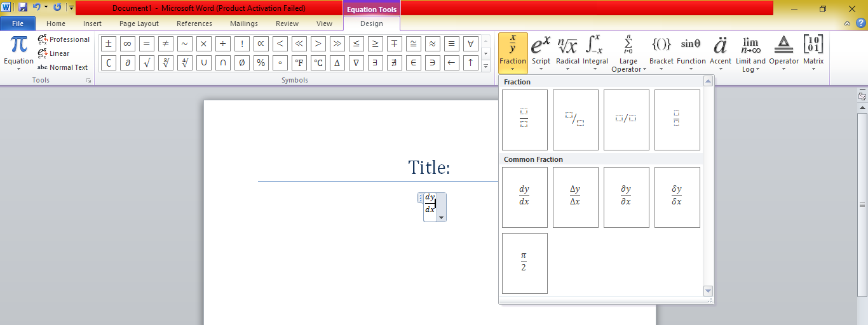Open the Tools group dialog launcher
The image size is (868, 325).
coord(89,81)
